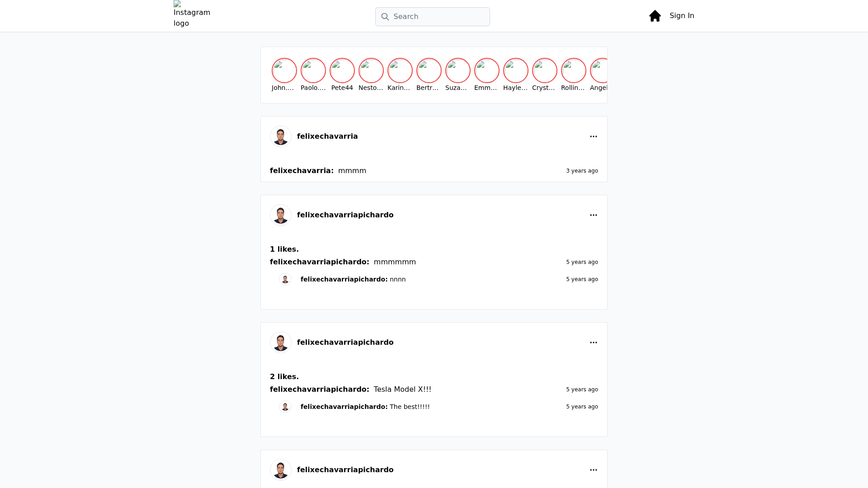Open options menu on Tesla Model X post
868x488 pixels.
point(594,343)
